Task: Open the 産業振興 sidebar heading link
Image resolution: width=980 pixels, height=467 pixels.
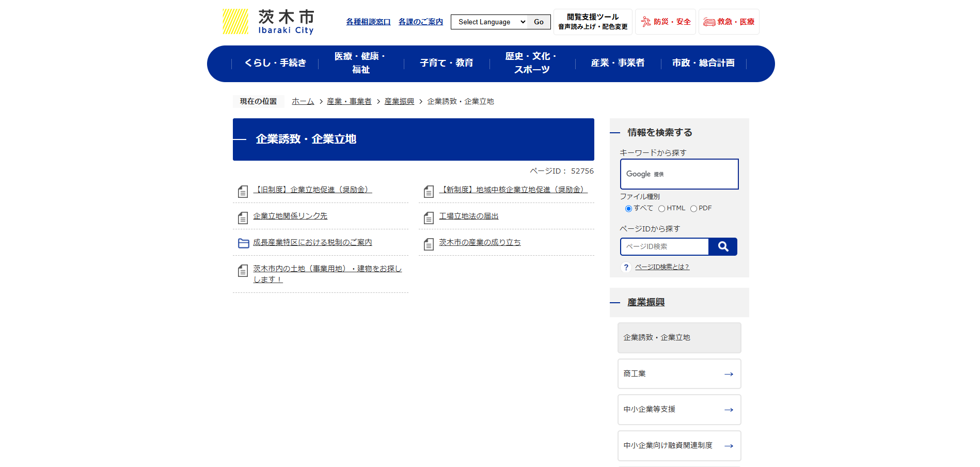Action: [646, 302]
